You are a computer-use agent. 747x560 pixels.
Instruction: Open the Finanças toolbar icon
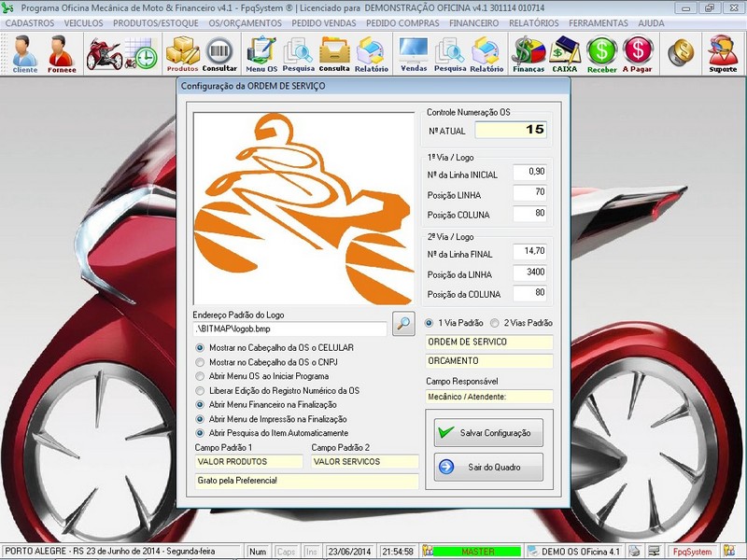point(528,53)
